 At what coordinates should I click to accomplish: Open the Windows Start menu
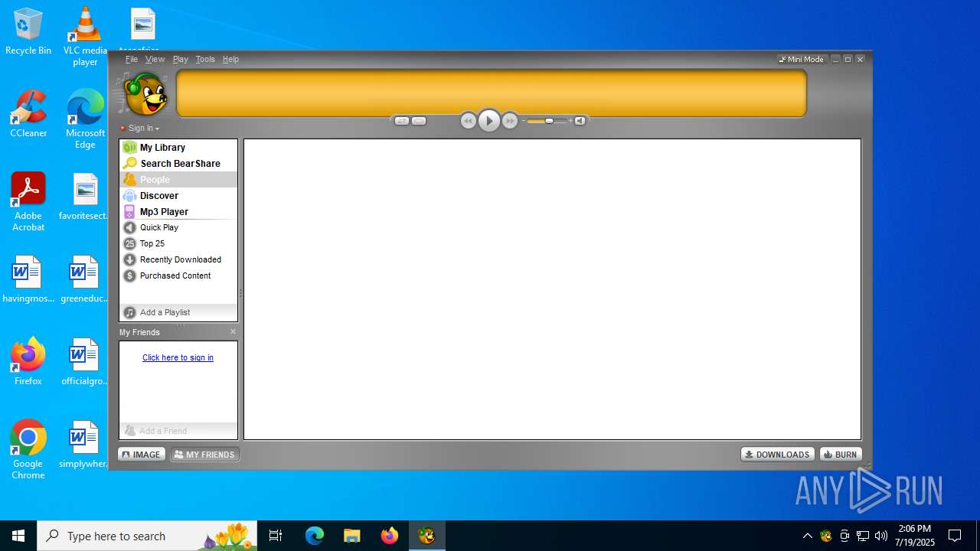[18, 536]
